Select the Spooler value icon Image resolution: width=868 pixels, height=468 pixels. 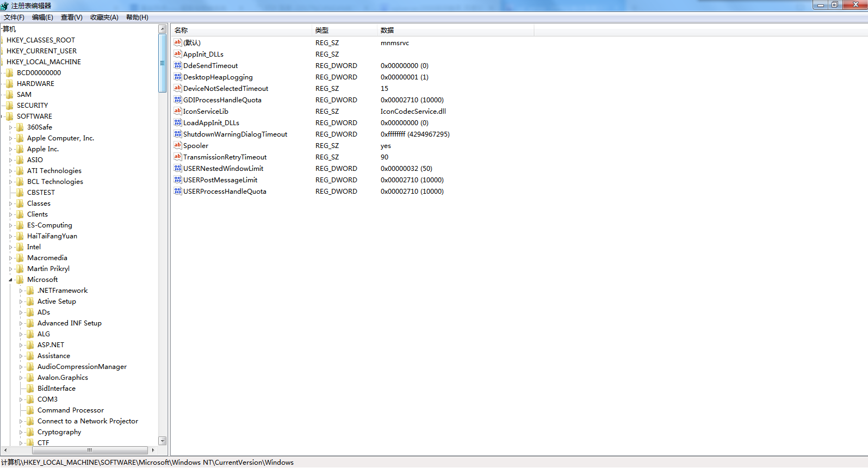[177, 145]
